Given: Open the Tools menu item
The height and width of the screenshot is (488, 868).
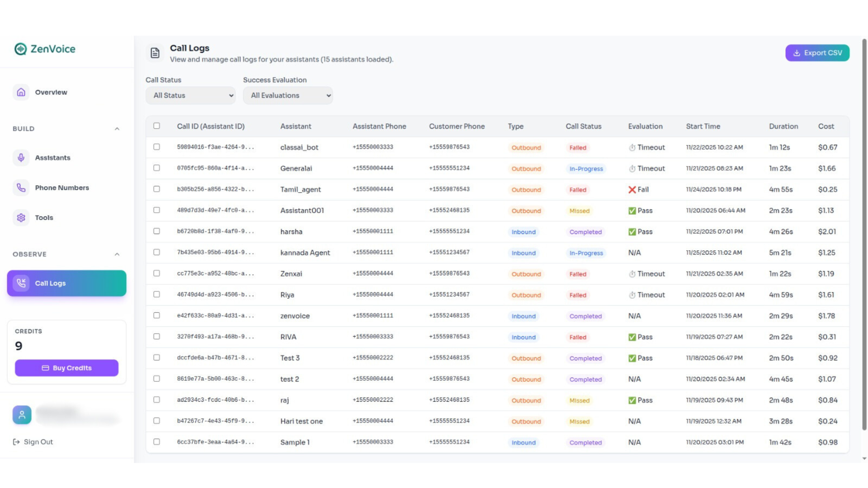Looking at the screenshot, I should click(44, 218).
